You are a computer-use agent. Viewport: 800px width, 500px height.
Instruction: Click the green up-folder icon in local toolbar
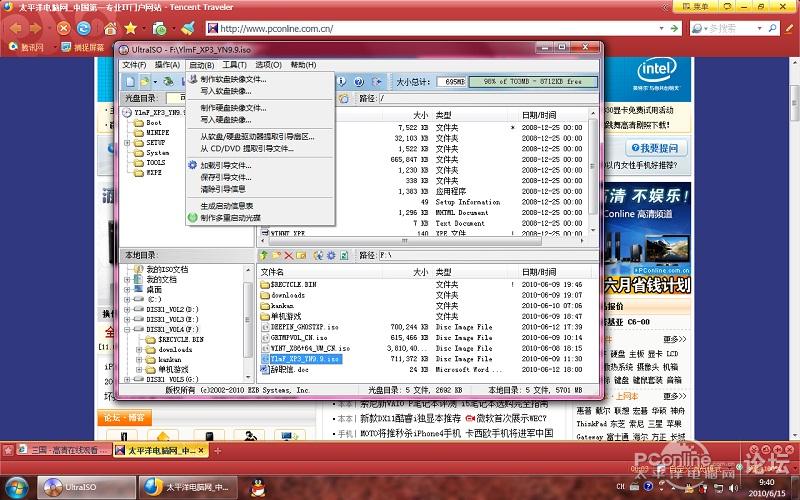pos(264,255)
